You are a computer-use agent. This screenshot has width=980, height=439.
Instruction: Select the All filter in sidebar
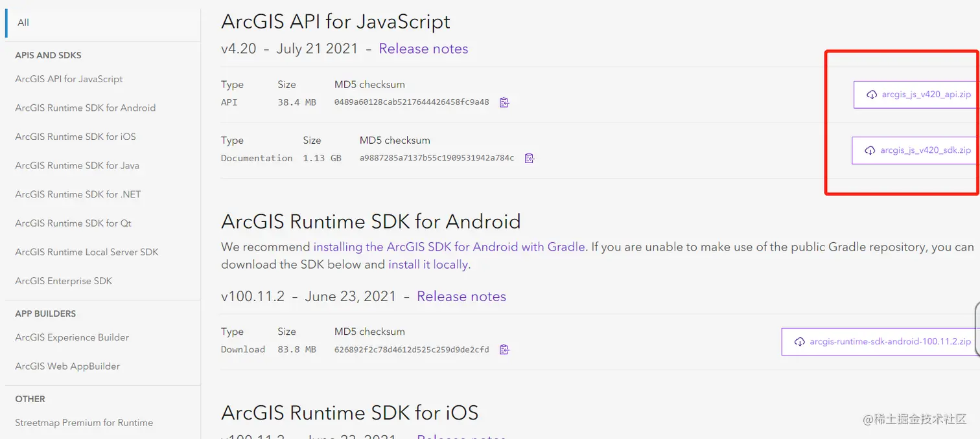pos(23,23)
